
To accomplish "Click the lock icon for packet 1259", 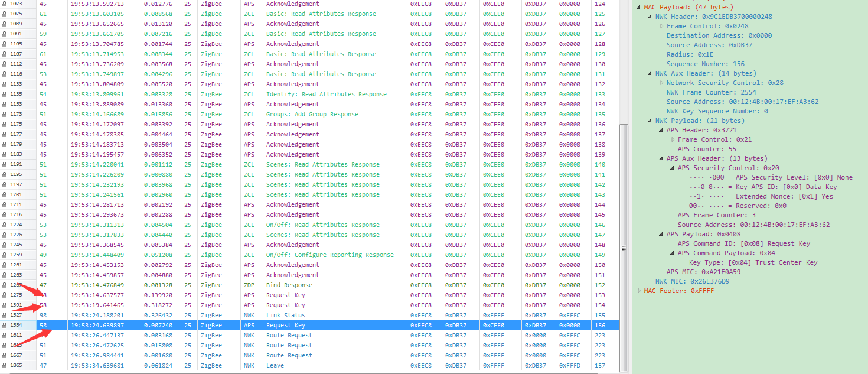I will (5, 255).
